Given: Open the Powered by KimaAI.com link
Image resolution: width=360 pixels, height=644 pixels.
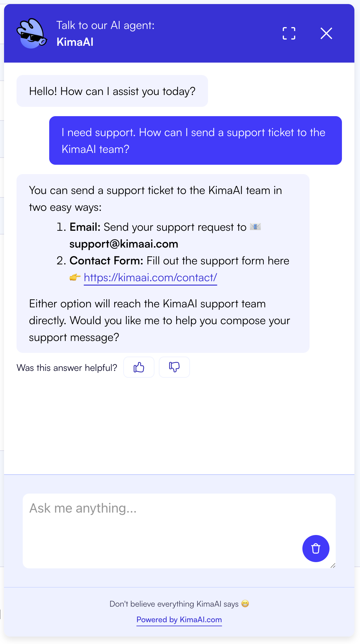Looking at the screenshot, I should coord(179,620).
